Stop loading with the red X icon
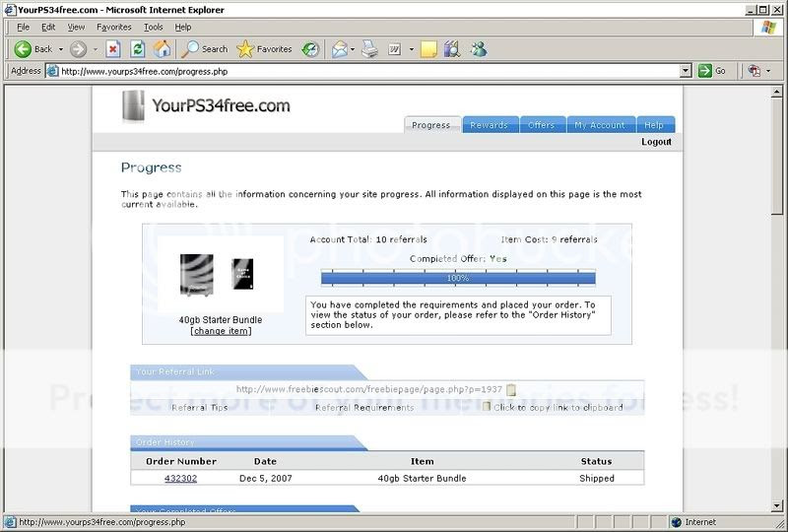 point(113,49)
